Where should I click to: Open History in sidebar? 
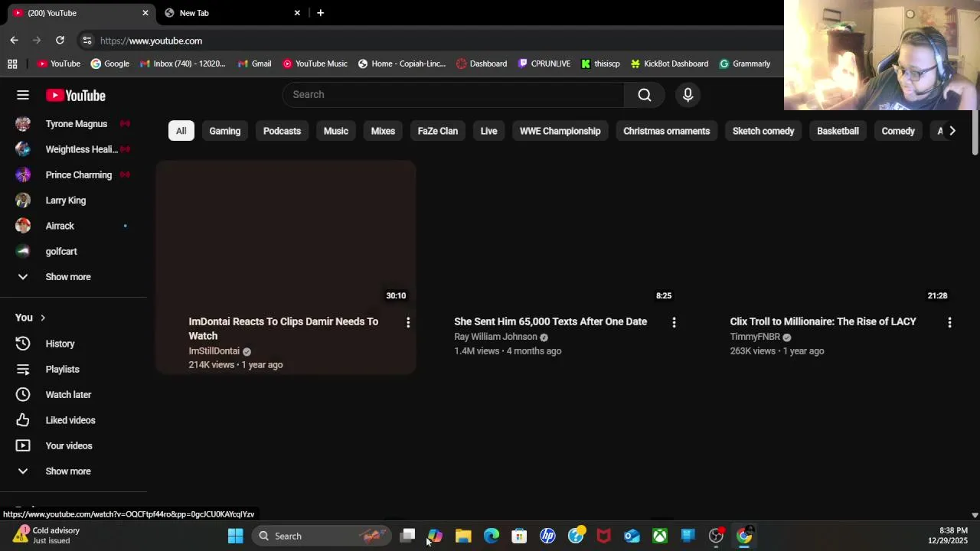point(73,344)
